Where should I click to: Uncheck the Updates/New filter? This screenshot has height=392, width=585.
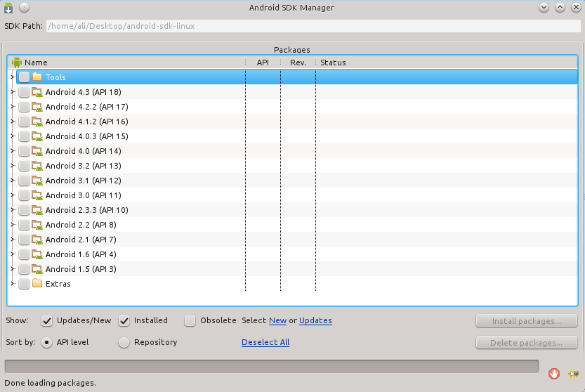point(46,320)
